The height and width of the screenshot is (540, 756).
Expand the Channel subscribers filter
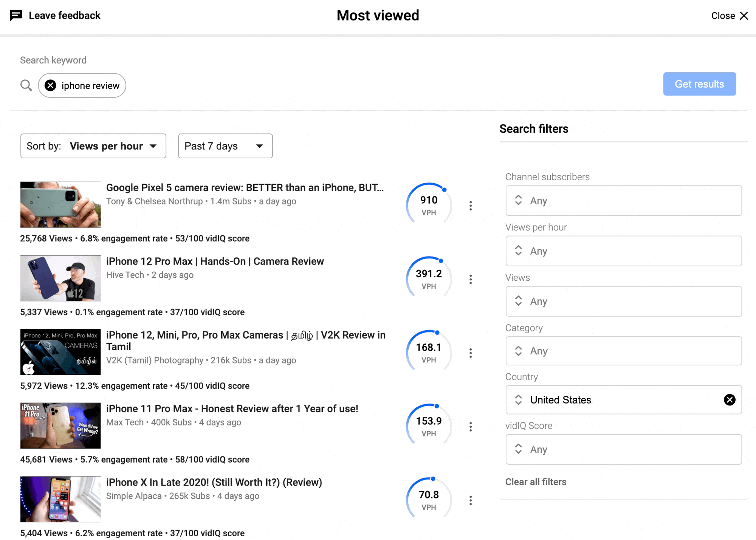click(623, 201)
